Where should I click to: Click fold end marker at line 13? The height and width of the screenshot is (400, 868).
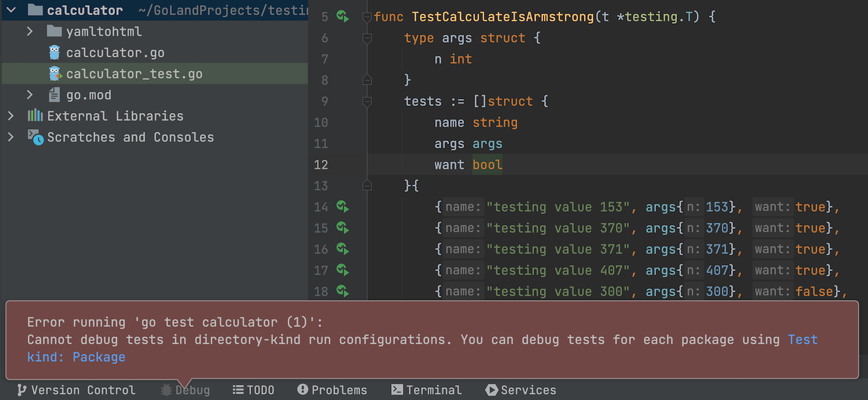pos(367,185)
